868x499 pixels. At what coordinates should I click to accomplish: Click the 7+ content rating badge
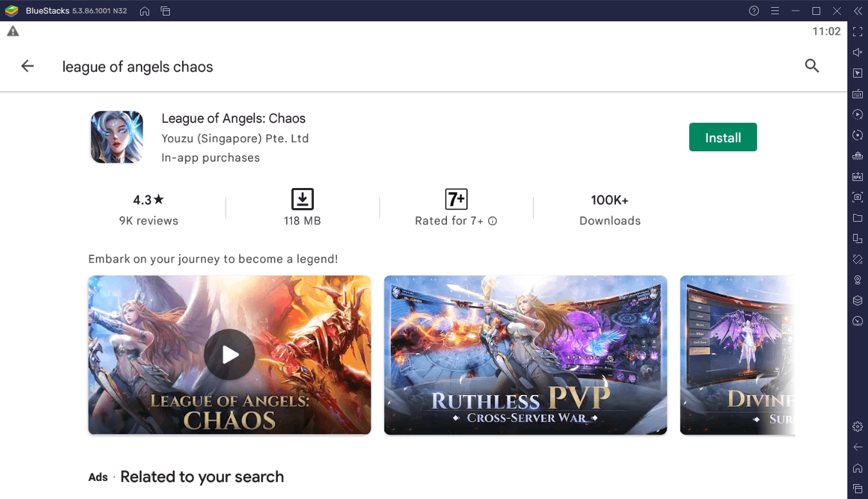(456, 199)
